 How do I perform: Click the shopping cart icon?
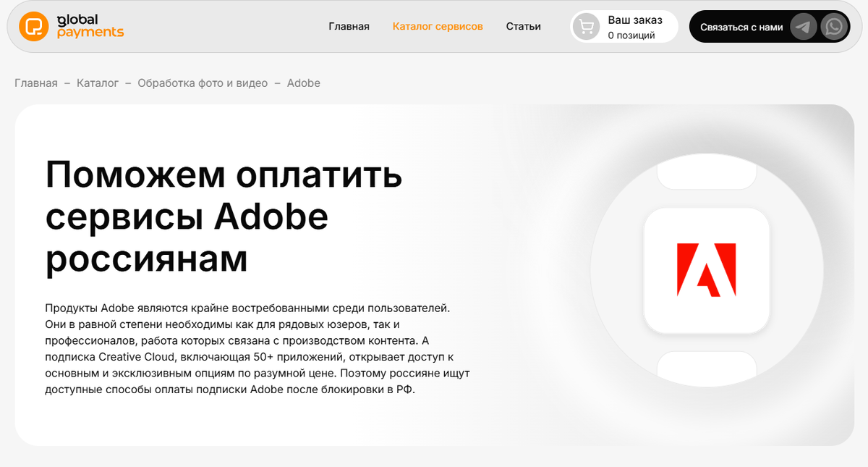(x=587, y=27)
